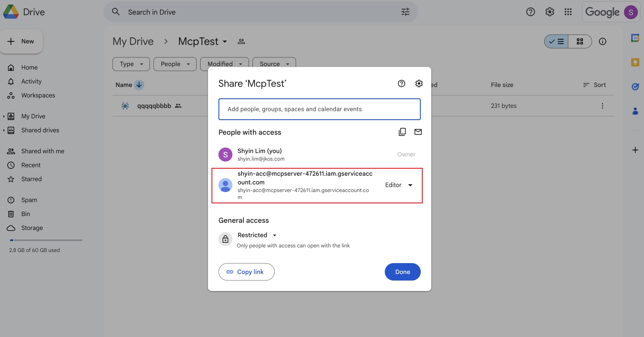Email people with access via envelope icon
Viewport: 644px width, 337px height.
point(418,132)
